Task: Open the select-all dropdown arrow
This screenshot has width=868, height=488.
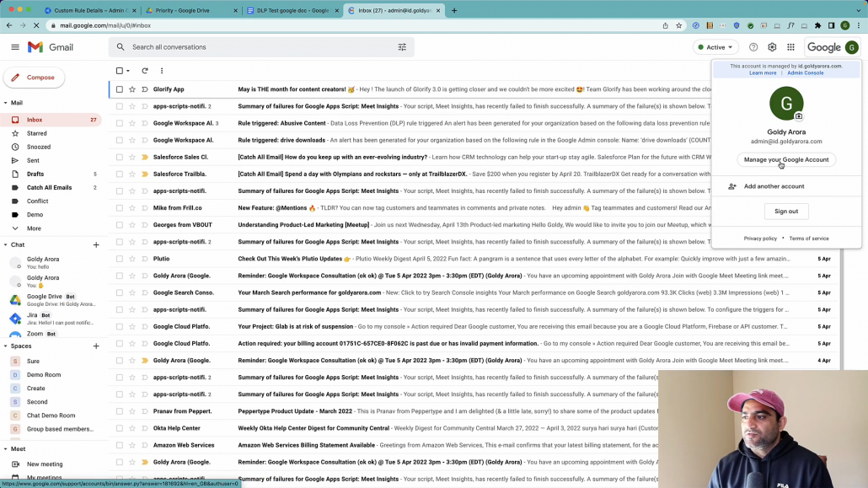Action: click(x=128, y=71)
